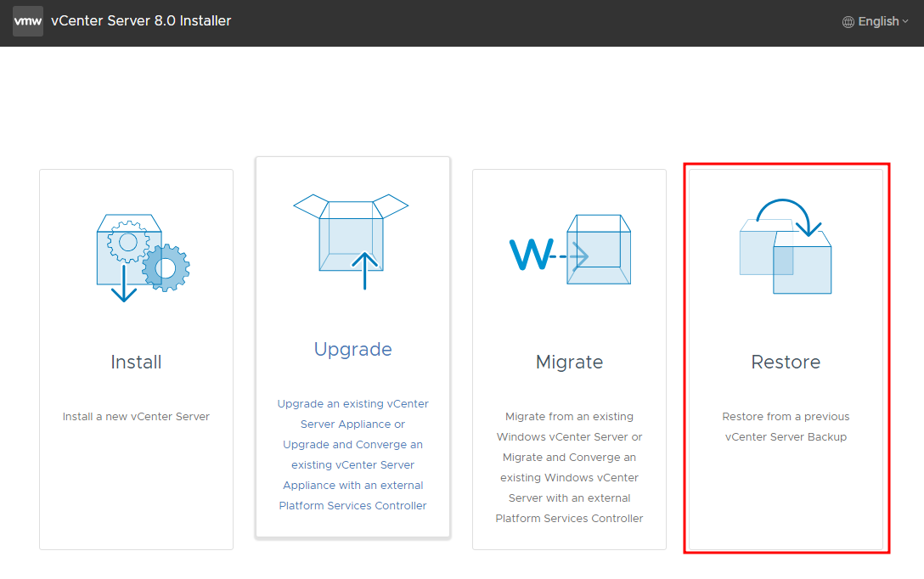Click the Install gears-and-box icon
This screenshot has height=579, width=924.
coord(136,255)
